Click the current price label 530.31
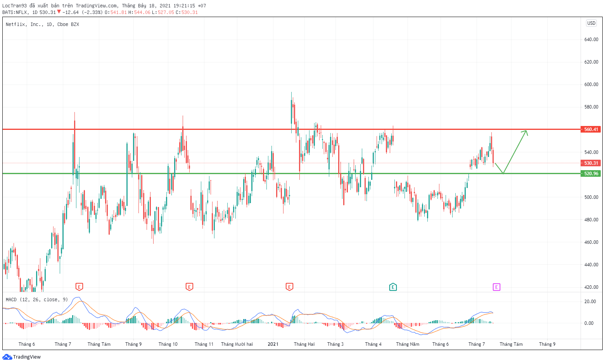The width and height of the screenshot is (605, 364). (x=591, y=163)
